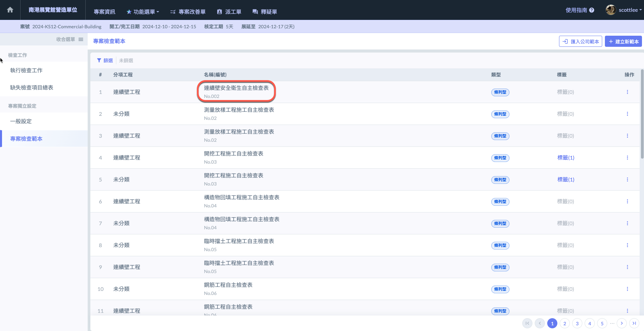
Task: Click the vertical scrollbar of the table
Action: pos(642,114)
